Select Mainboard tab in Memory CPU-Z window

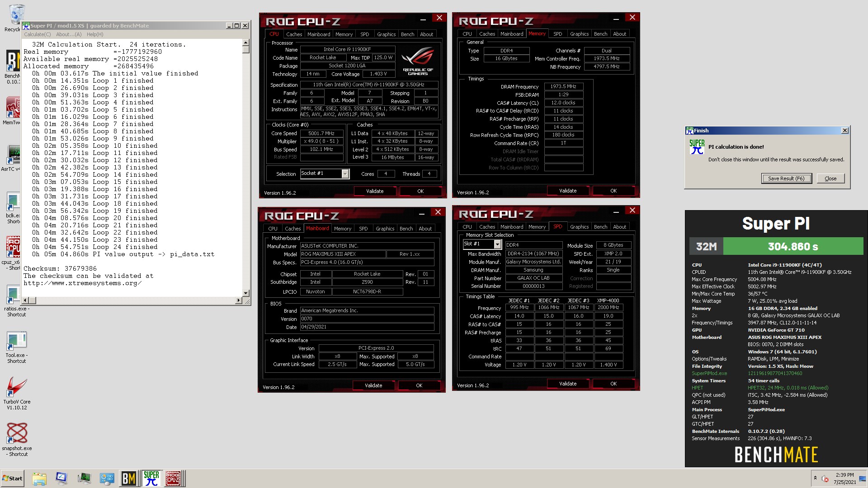[x=512, y=34]
